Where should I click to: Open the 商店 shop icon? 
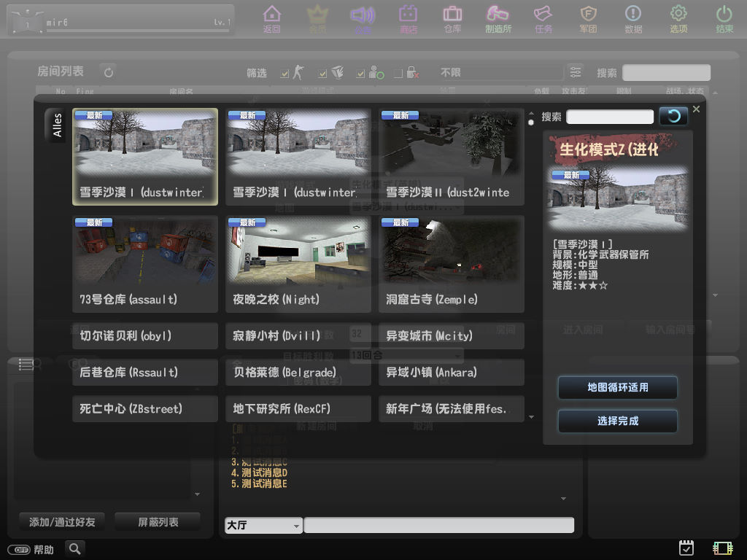[409, 19]
